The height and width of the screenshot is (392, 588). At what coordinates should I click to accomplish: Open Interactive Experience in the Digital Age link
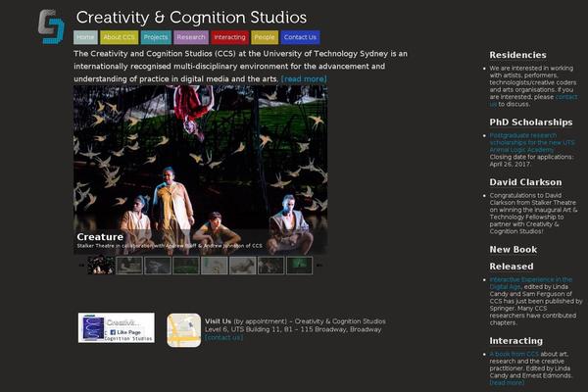click(530, 283)
